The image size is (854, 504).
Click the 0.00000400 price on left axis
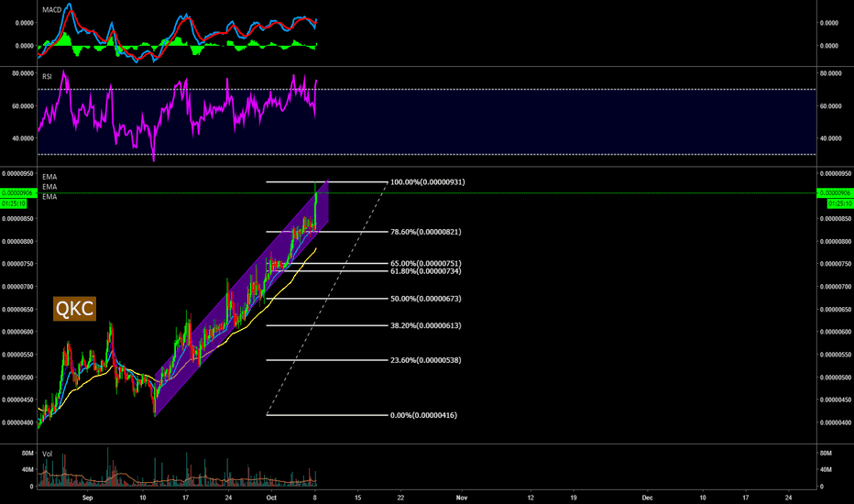tap(17, 422)
